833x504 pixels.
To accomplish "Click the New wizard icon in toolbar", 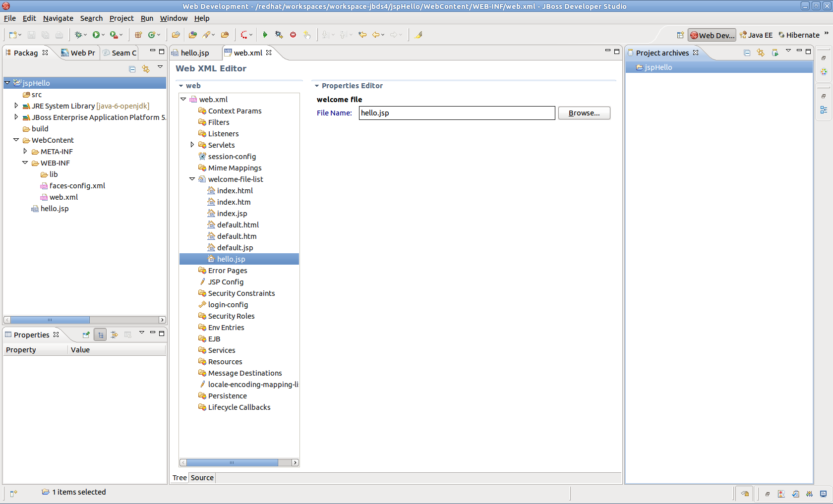I will 13,35.
